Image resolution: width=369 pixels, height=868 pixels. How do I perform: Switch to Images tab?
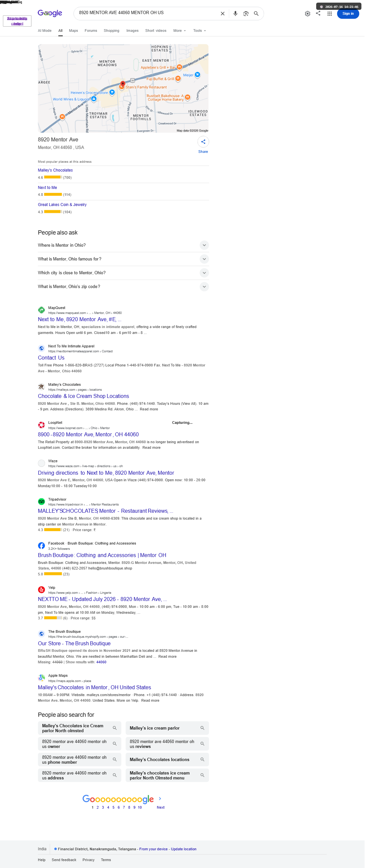coord(132,31)
